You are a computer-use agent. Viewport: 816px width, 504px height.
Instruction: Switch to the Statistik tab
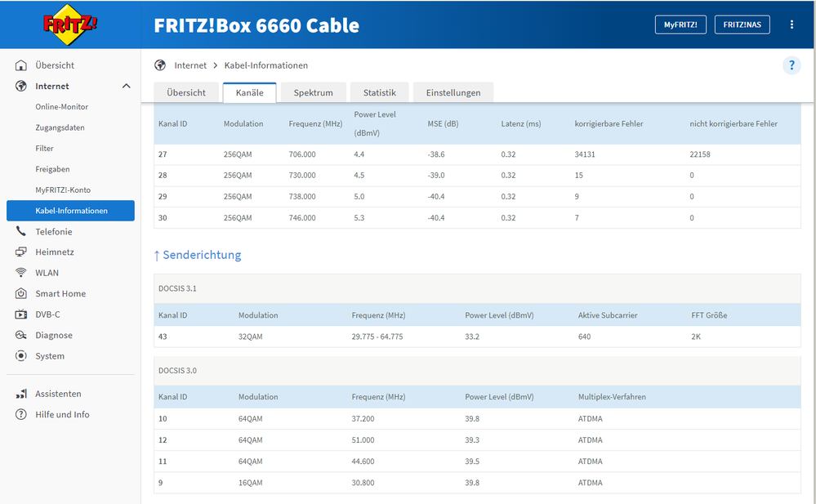(379, 92)
